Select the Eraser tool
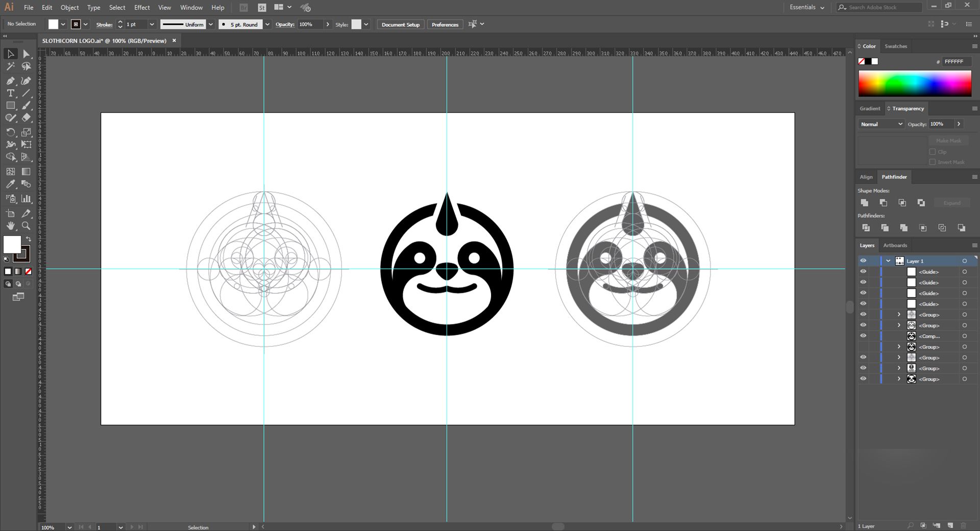The width and height of the screenshot is (980, 531). (x=26, y=118)
